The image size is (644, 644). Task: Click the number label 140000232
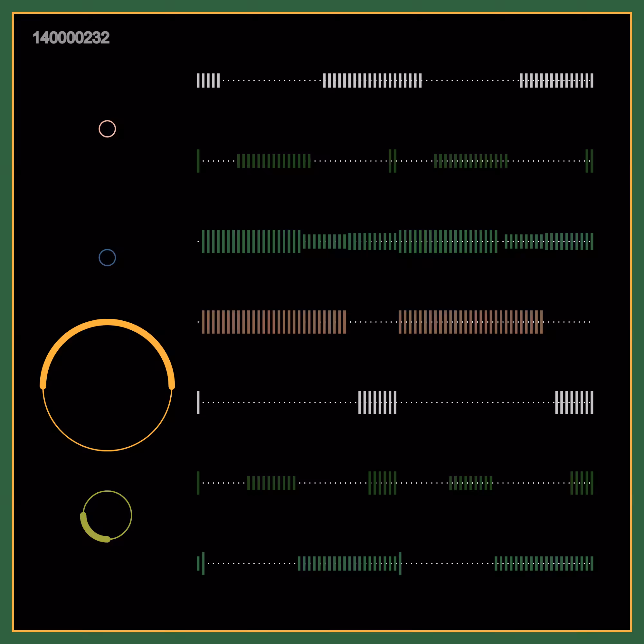71,38
